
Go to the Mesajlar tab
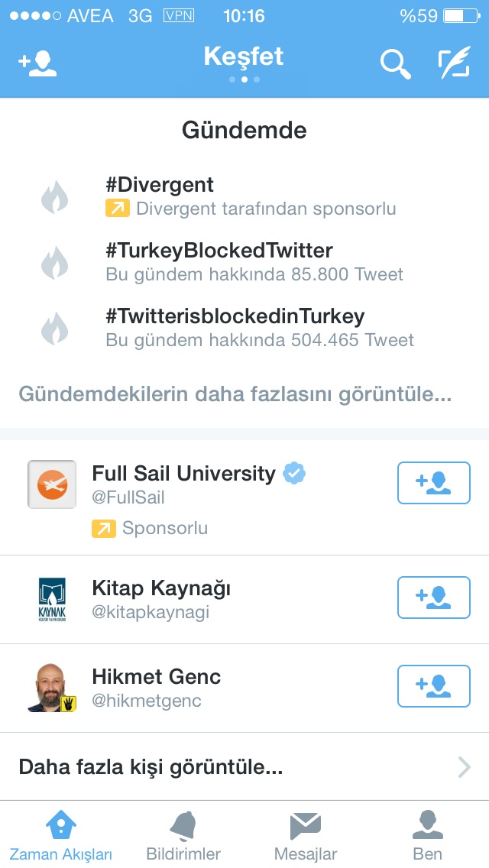(306, 836)
